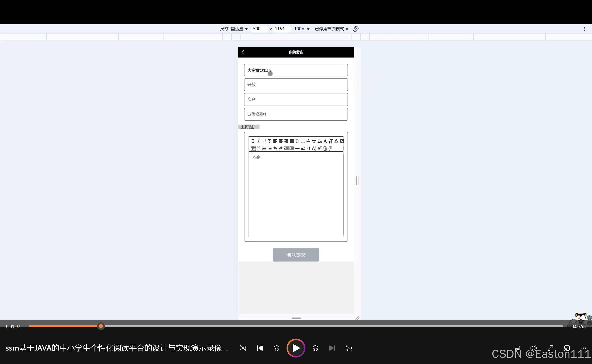592x364 pixels.
Task: Redo the last edit in the editor
Action: pos(280,148)
